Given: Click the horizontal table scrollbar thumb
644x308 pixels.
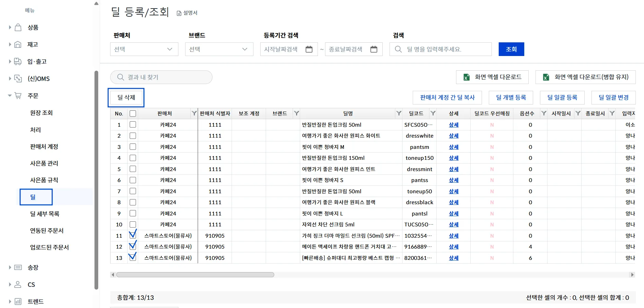Looking at the screenshot, I should (x=195, y=275).
